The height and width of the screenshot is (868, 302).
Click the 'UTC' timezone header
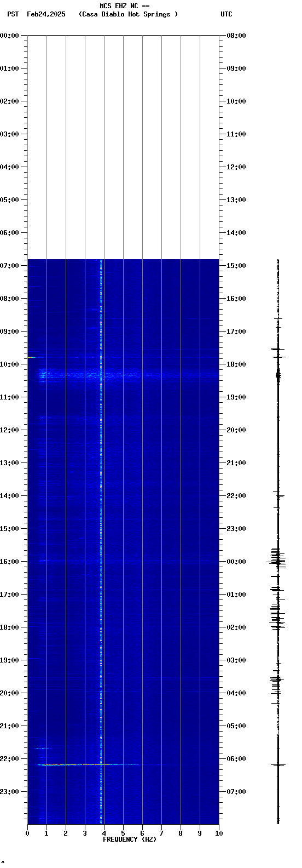click(x=226, y=14)
